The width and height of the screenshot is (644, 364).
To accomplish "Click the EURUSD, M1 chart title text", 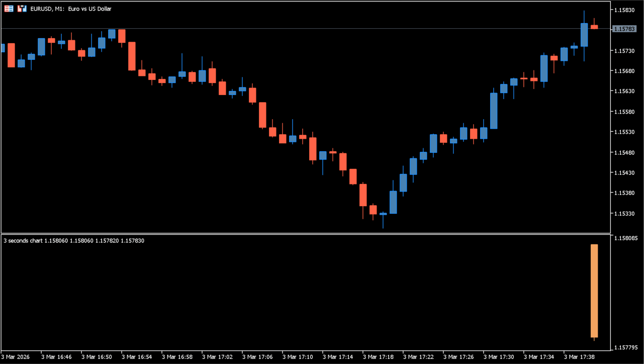I will tap(71, 9).
